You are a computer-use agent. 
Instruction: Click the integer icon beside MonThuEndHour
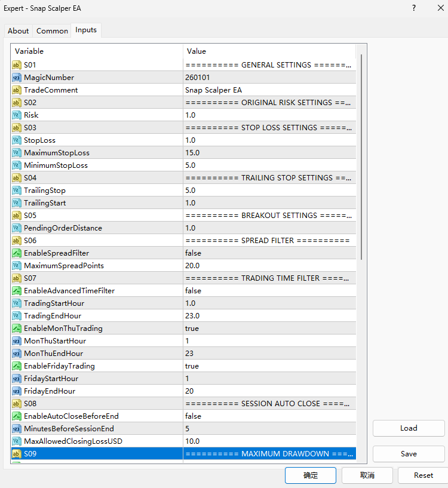click(17, 354)
